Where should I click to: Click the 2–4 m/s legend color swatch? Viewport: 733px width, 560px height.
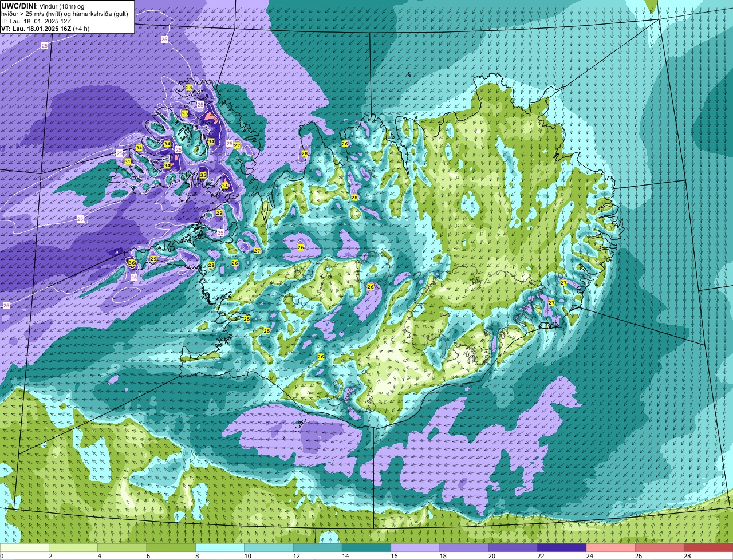[74, 547]
